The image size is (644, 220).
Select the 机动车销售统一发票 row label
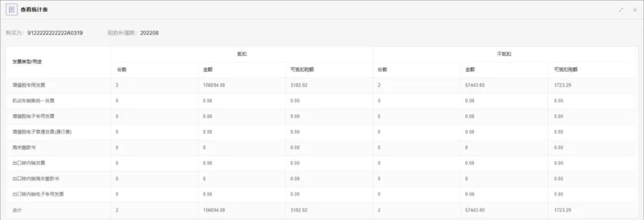33,101
